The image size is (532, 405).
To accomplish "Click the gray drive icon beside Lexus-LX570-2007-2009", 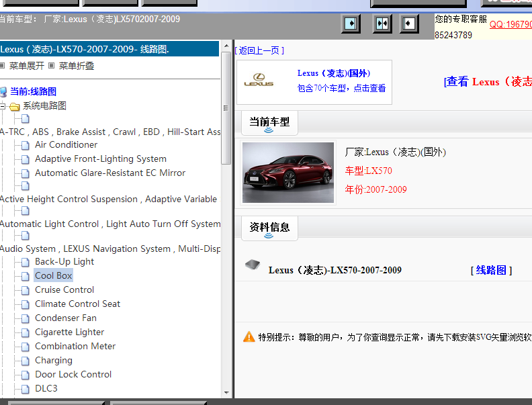I will (253, 265).
